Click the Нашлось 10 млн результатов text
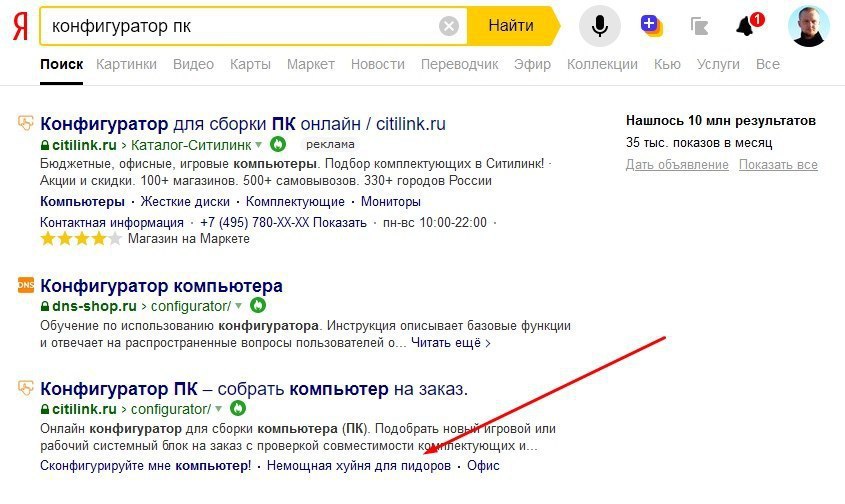This screenshot has width=845, height=504. (721, 121)
